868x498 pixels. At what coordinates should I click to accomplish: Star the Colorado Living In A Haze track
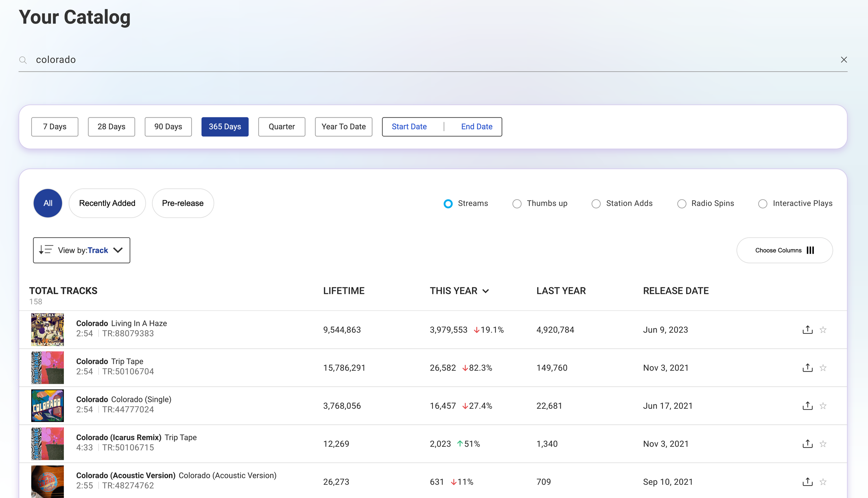click(823, 330)
